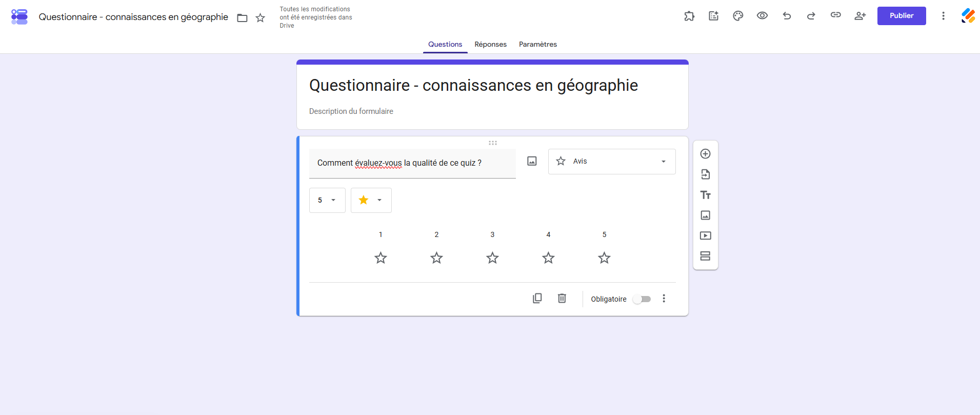The image size is (980, 415).
Task: Toggle the Obligatoire switch
Action: (x=642, y=299)
